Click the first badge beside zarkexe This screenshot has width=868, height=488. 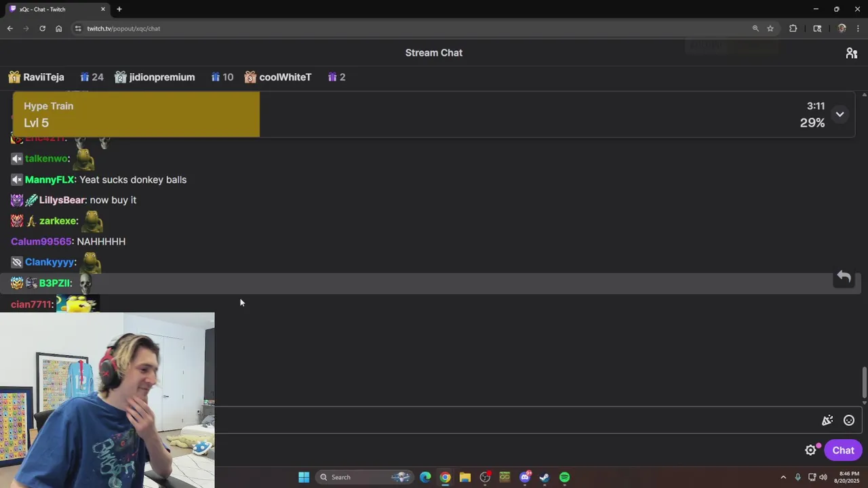click(x=17, y=221)
